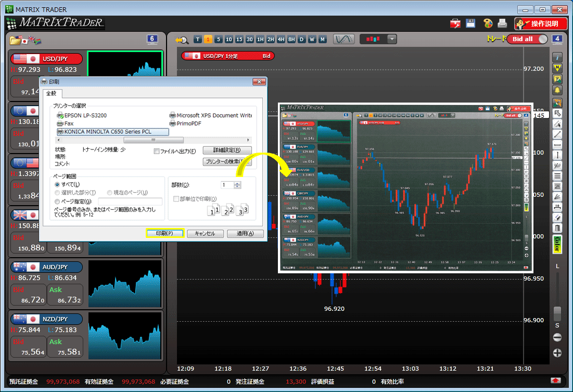Viewport: 573px width, 392px height.
Task: Toggle the Bid all switch
Action: 527,39
